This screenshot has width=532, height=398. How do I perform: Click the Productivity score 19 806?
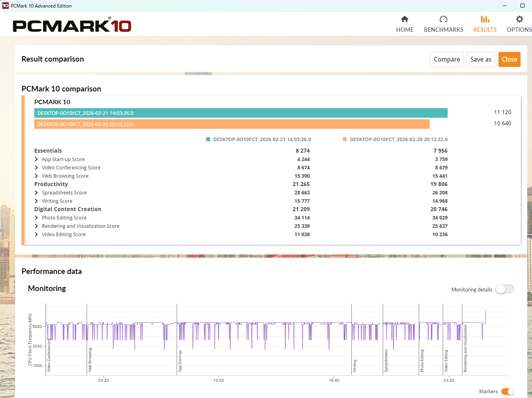coord(439,184)
